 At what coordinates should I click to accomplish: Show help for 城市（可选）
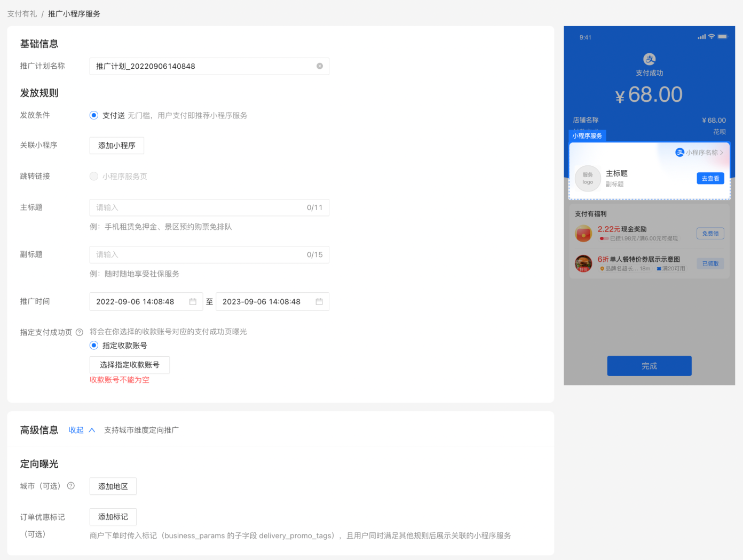71,486
